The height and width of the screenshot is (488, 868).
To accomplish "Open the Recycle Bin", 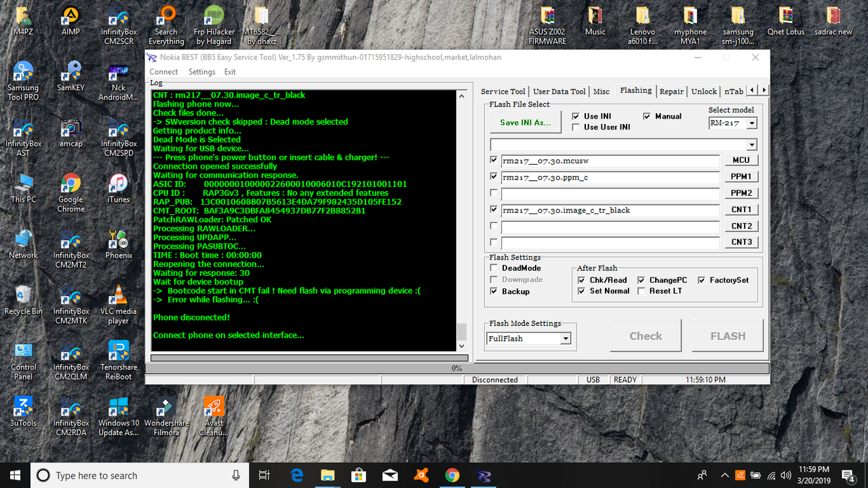I will 23,300.
